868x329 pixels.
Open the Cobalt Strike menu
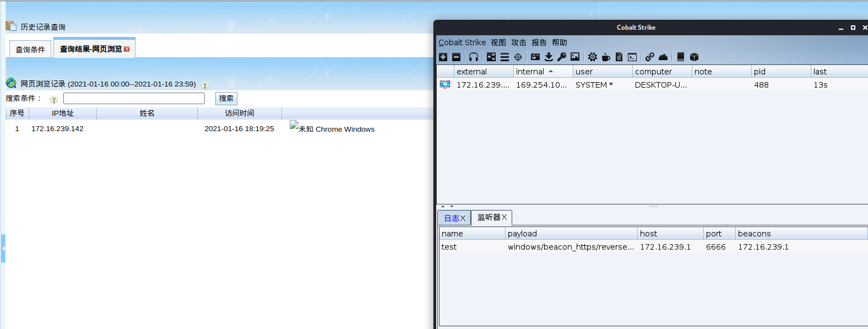462,42
